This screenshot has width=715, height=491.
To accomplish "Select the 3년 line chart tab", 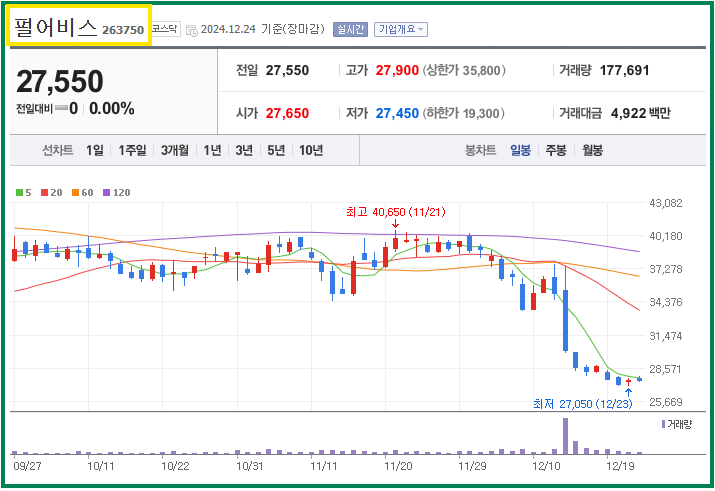I will point(244,150).
